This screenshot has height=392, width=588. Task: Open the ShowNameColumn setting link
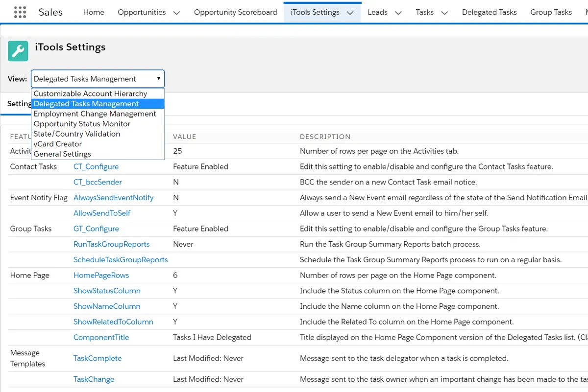(107, 306)
